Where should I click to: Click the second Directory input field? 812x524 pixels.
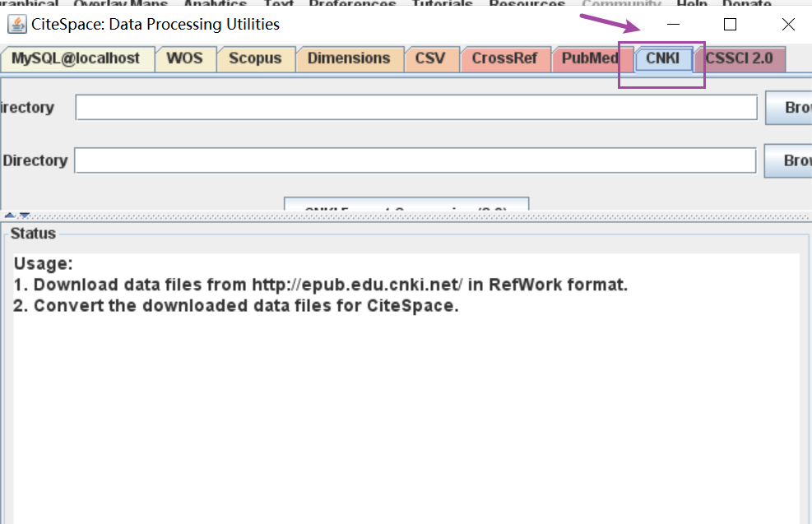415,160
